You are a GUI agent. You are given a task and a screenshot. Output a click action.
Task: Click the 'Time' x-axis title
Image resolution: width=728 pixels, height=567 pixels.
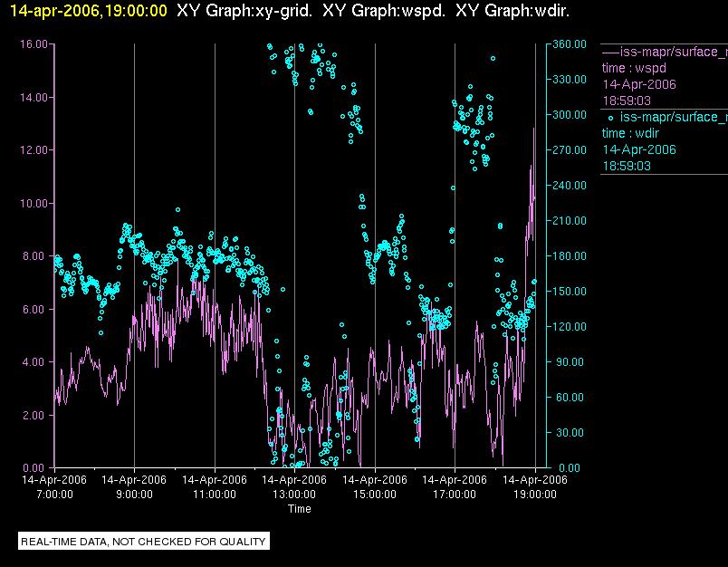(300, 509)
